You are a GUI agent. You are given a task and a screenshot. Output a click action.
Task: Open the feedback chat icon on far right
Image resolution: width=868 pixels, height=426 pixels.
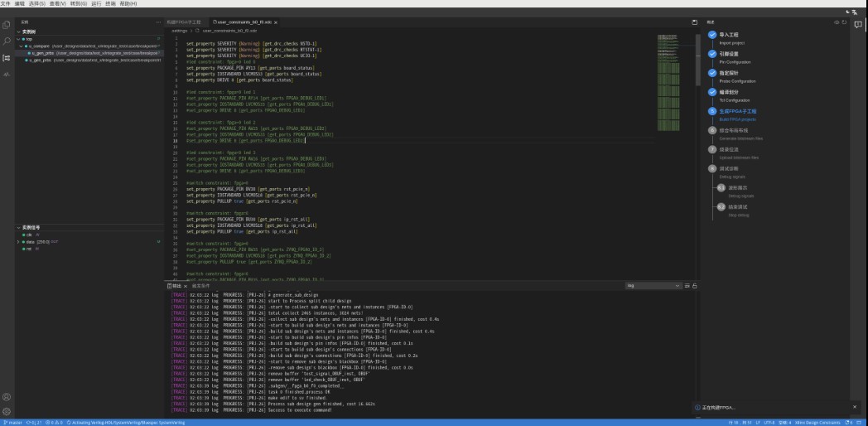point(859,24)
